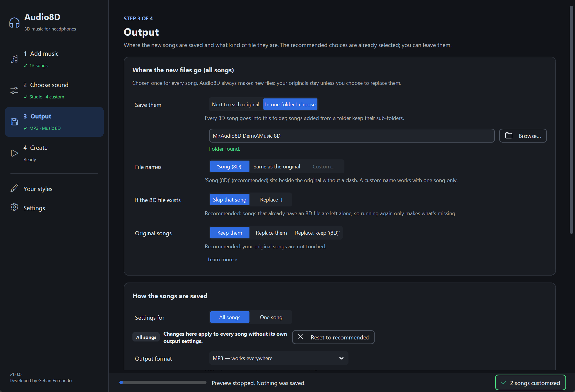Click Reset to recommended button
Screen dimensions: 575x392
point(333,337)
